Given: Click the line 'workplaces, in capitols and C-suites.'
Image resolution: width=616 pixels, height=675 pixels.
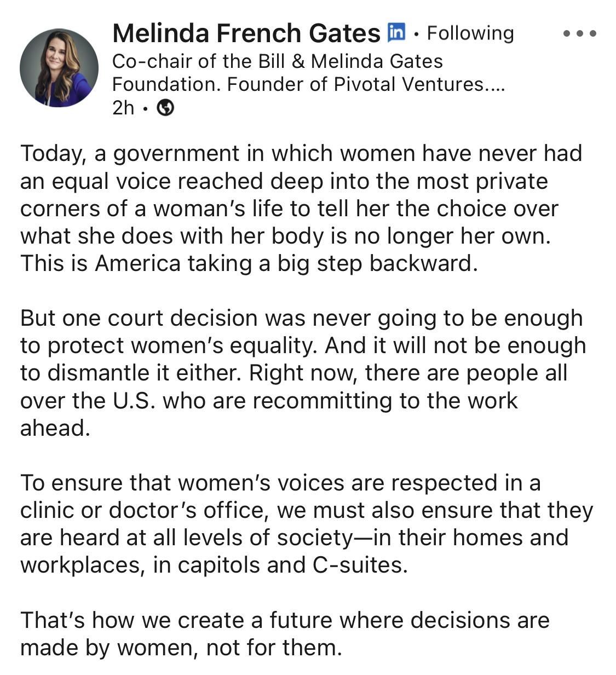Looking at the screenshot, I should [x=214, y=565].
